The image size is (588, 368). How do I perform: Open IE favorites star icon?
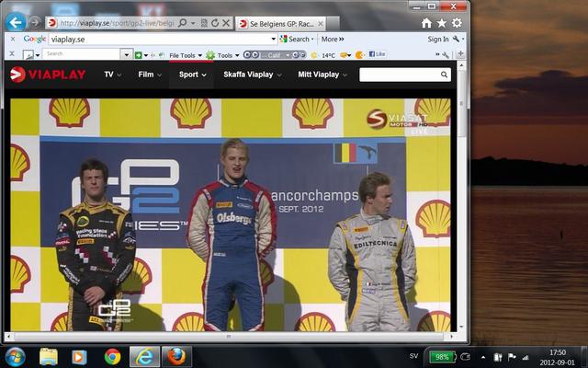coord(441,22)
